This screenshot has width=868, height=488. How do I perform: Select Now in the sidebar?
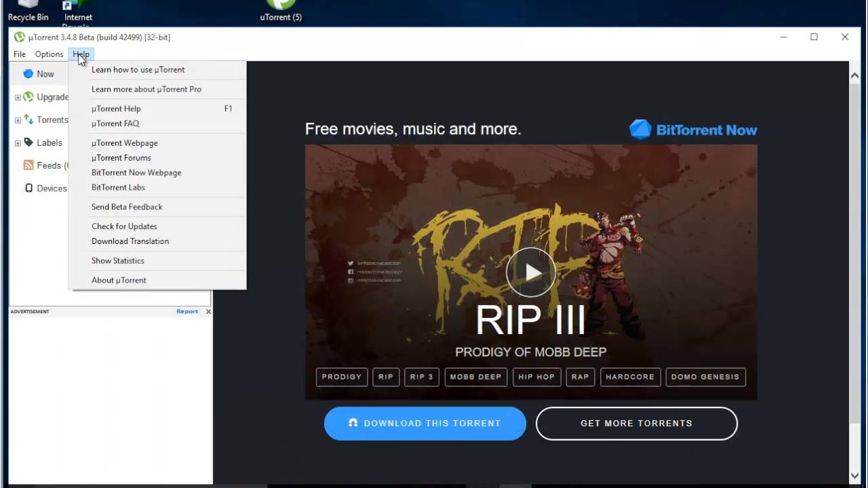(45, 74)
